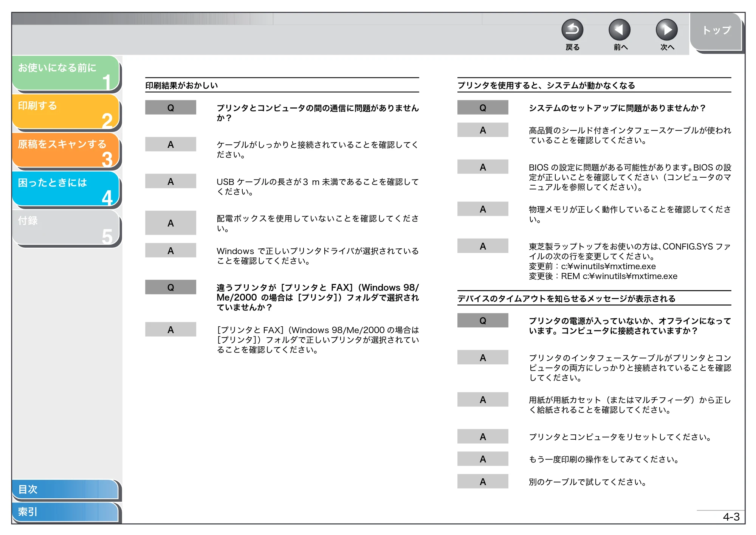
Task: Go to the 目次 contents button
Action: pos(65,489)
